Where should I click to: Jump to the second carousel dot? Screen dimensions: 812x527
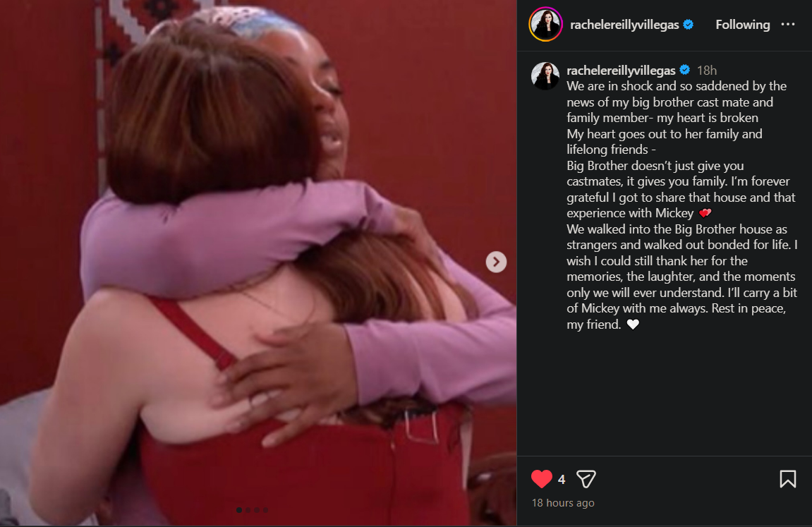pyautogui.click(x=248, y=510)
